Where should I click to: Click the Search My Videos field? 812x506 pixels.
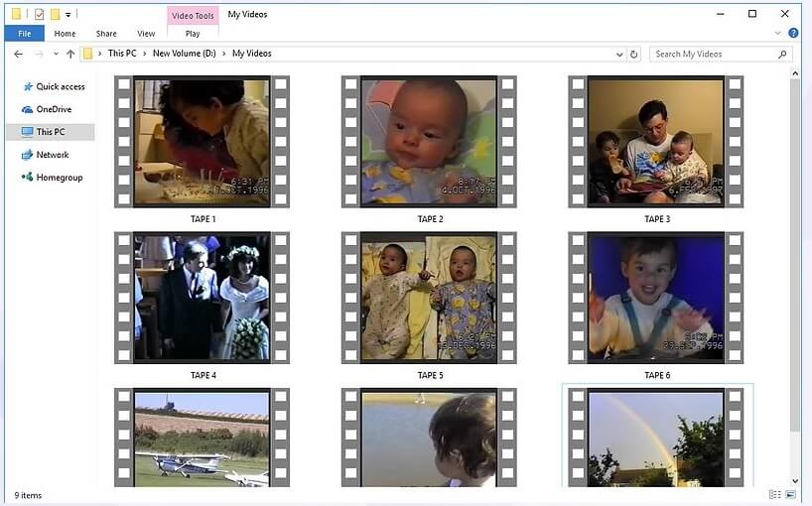coord(713,55)
